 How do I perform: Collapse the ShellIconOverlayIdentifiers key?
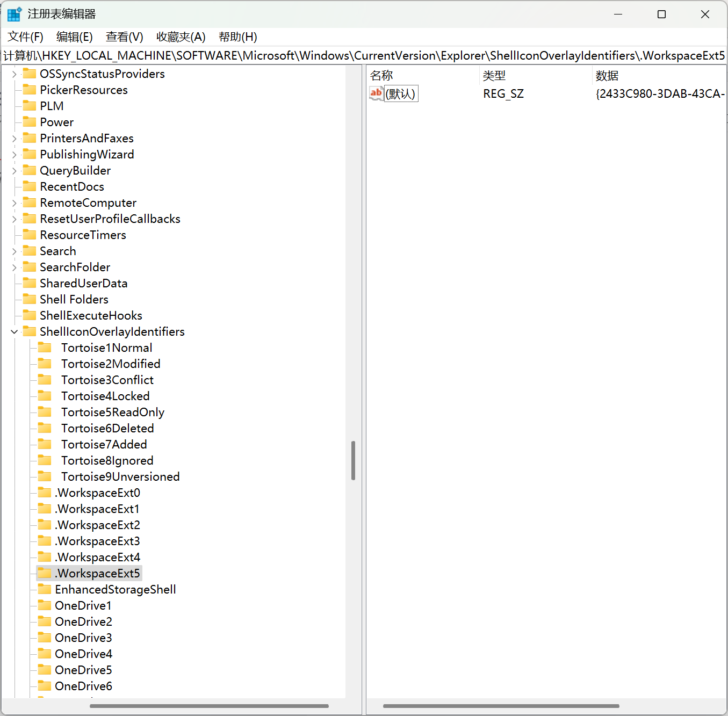point(15,332)
